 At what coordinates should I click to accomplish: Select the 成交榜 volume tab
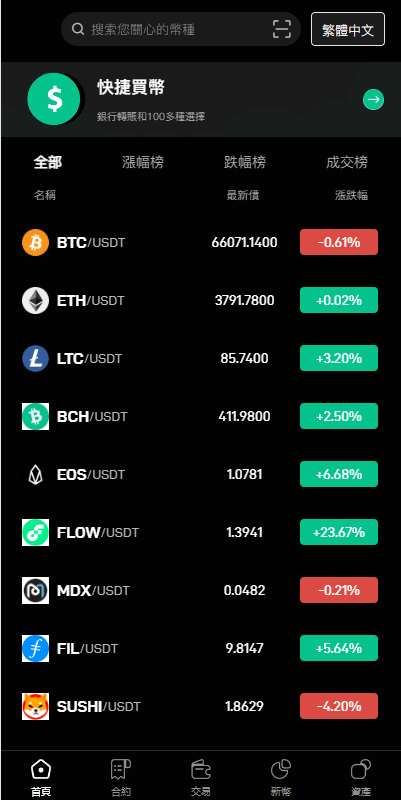[347, 163]
